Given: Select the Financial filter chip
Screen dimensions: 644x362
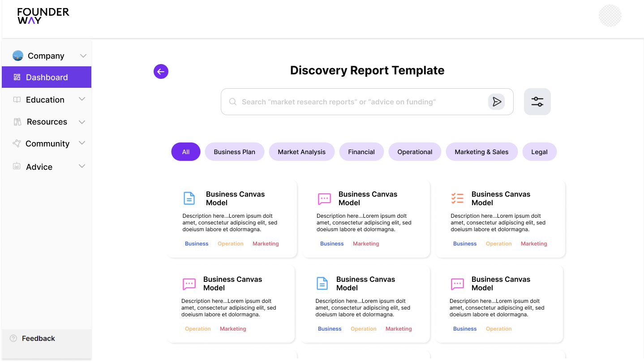Looking at the screenshot, I should tap(361, 152).
